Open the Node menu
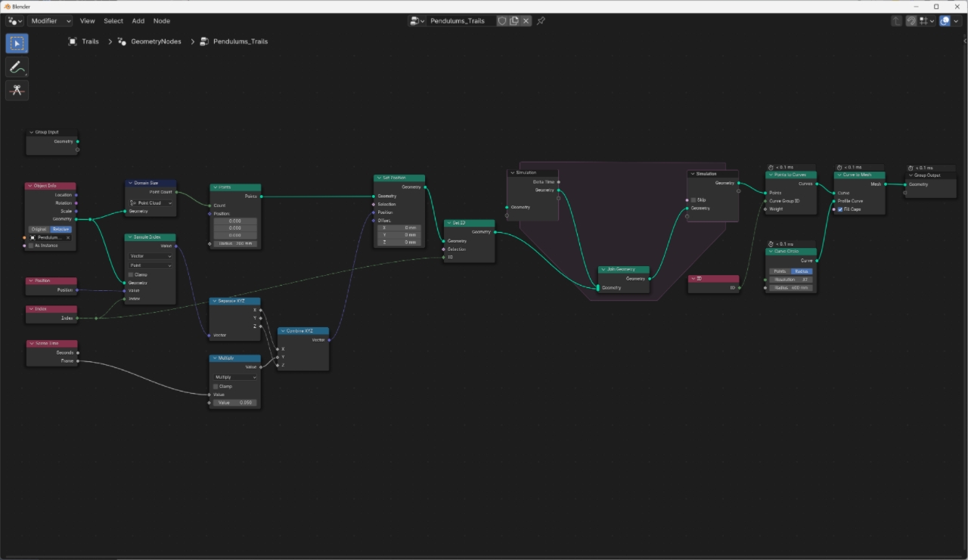Screen dimensions: 968x560 coord(162,21)
